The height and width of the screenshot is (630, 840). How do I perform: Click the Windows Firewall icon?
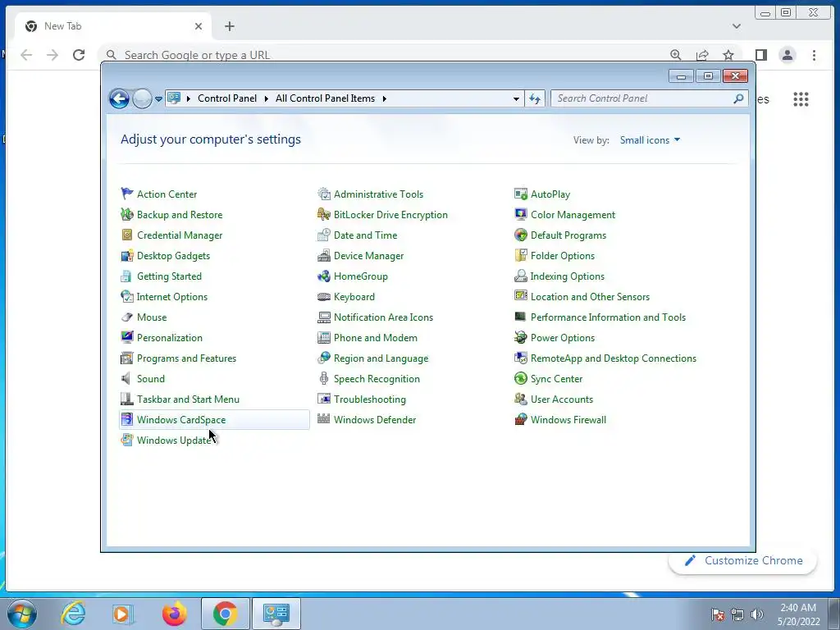point(521,419)
